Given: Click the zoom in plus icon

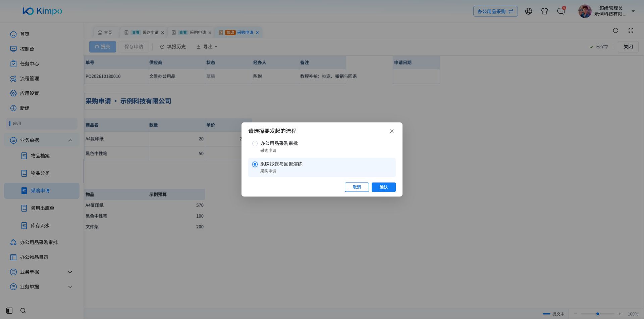Looking at the screenshot, I should pyautogui.click(x=620, y=314).
